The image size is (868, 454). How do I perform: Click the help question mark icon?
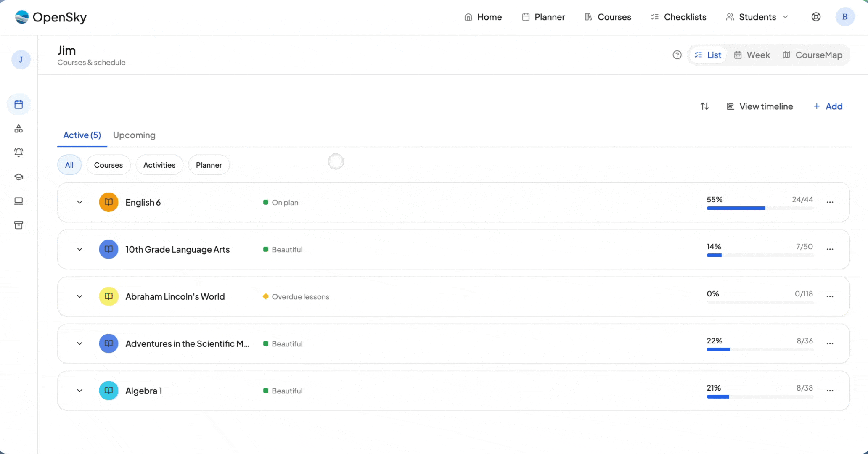pos(677,55)
